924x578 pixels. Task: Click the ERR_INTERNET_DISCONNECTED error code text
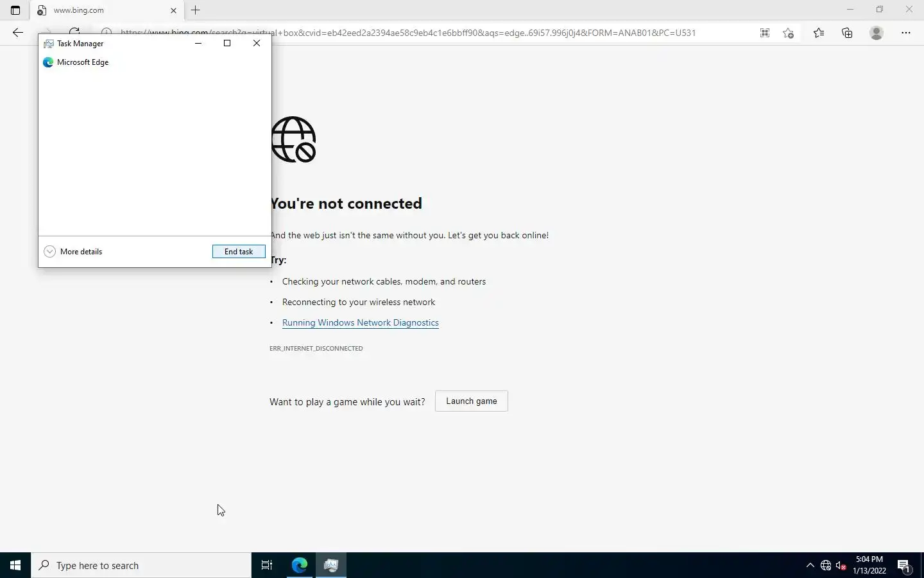pos(316,348)
